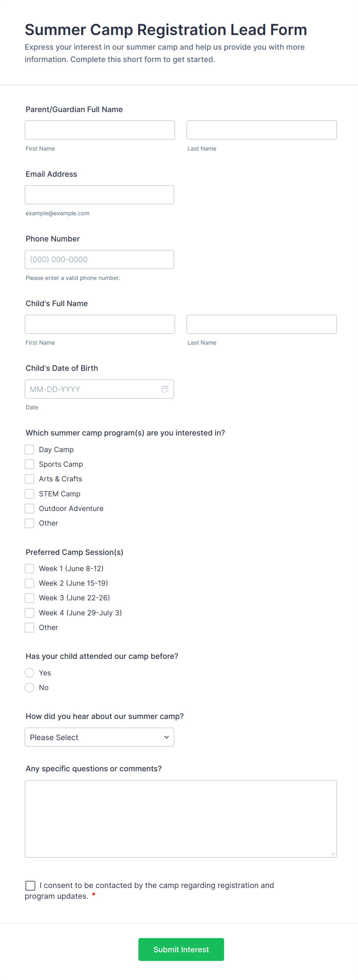This screenshot has width=358, height=980.
Task: Enable the STEM Camp checkbox
Action: pyautogui.click(x=30, y=494)
